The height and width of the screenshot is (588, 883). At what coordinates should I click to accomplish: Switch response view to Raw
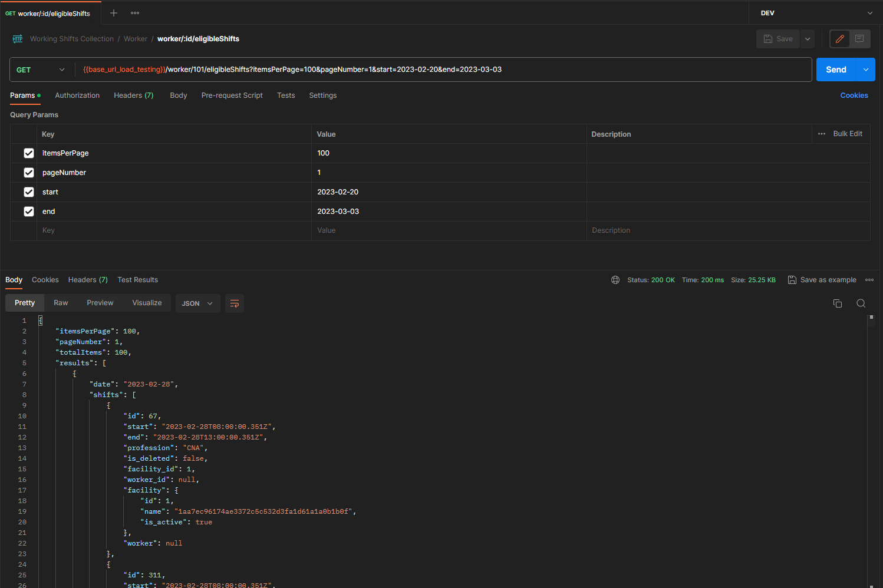(x=61, y=303)
